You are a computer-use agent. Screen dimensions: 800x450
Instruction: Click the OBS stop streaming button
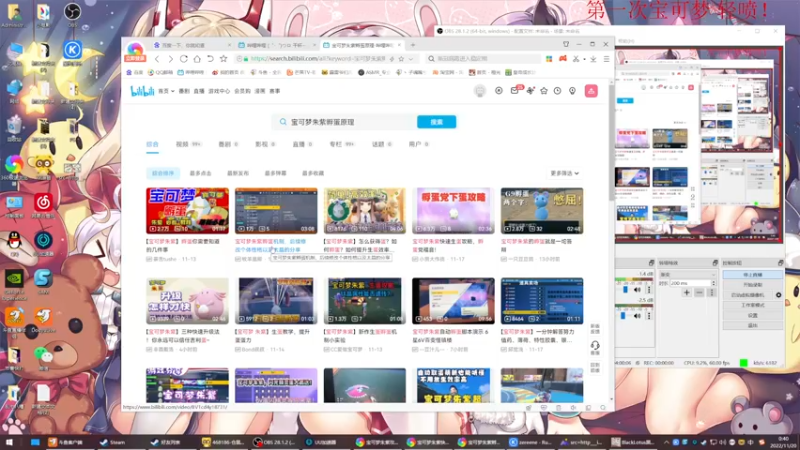[x=753, y=274]
